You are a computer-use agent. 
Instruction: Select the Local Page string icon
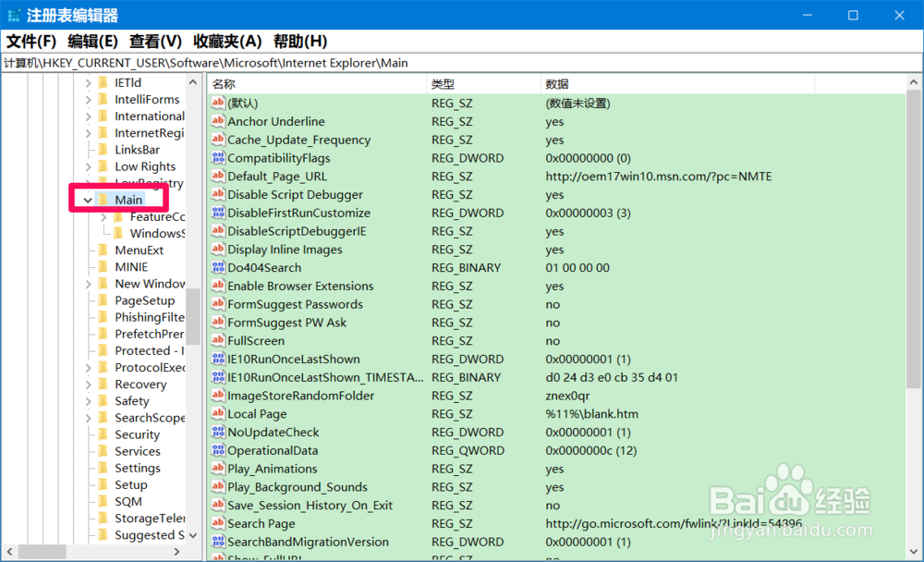coord(218,414)
